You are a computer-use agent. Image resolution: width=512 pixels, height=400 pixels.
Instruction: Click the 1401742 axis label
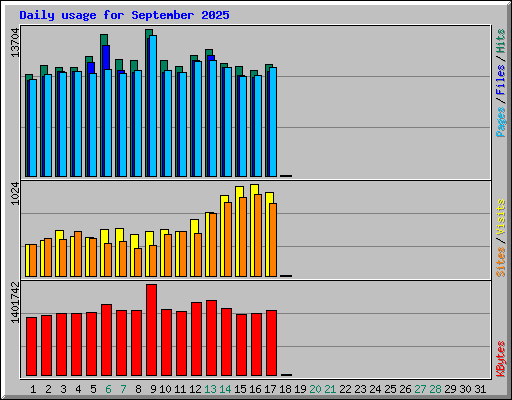(x=15, y=303)
